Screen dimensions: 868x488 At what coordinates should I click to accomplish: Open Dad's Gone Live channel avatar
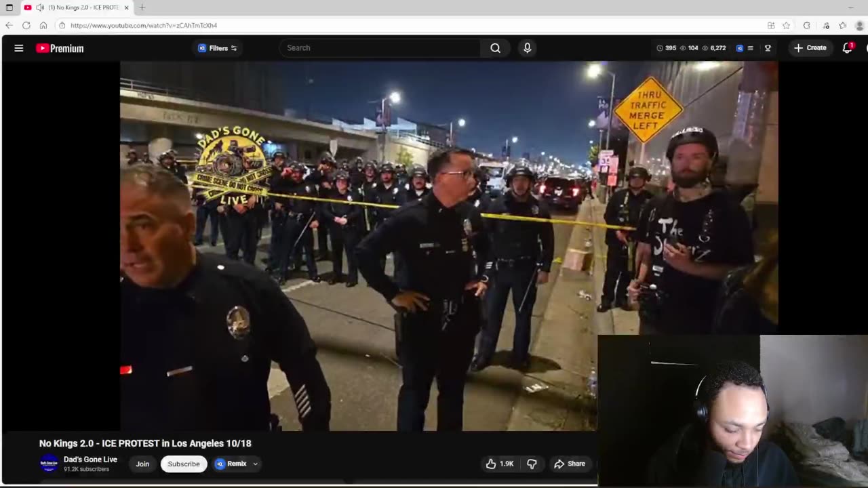(x=49, y=464)
